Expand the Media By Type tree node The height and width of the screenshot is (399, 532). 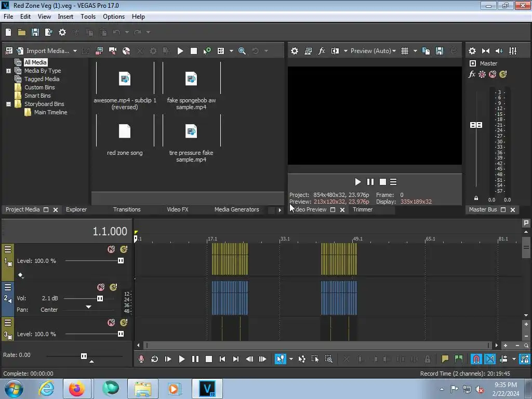(x=8, y=71)
